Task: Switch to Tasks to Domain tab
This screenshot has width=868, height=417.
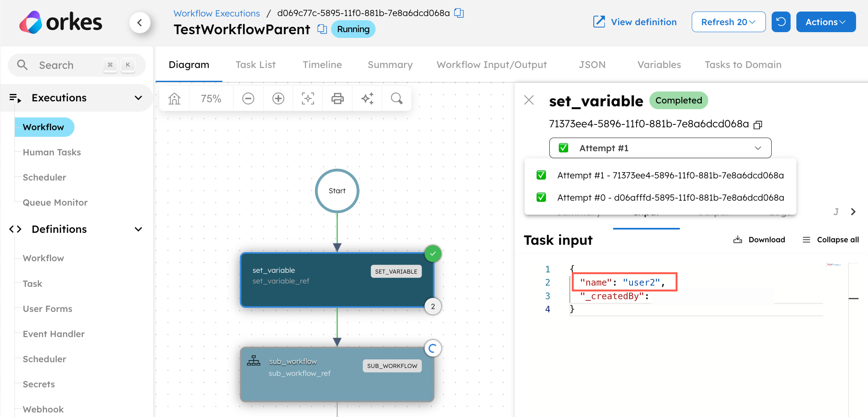Action: point(743,65)
